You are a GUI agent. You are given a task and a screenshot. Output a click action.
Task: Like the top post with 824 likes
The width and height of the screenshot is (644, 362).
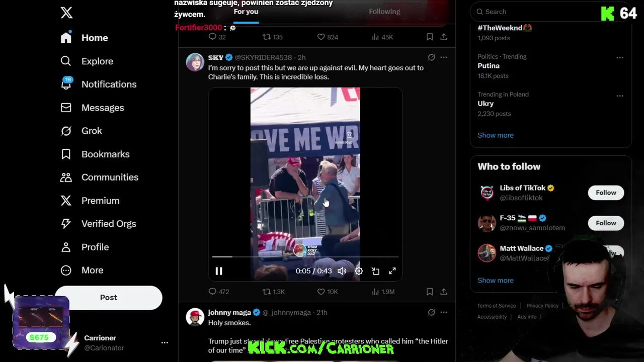click(327, 37)
